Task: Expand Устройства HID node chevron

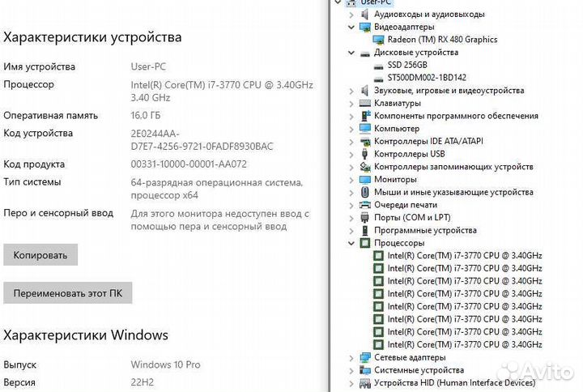Action: pos(351,383)
